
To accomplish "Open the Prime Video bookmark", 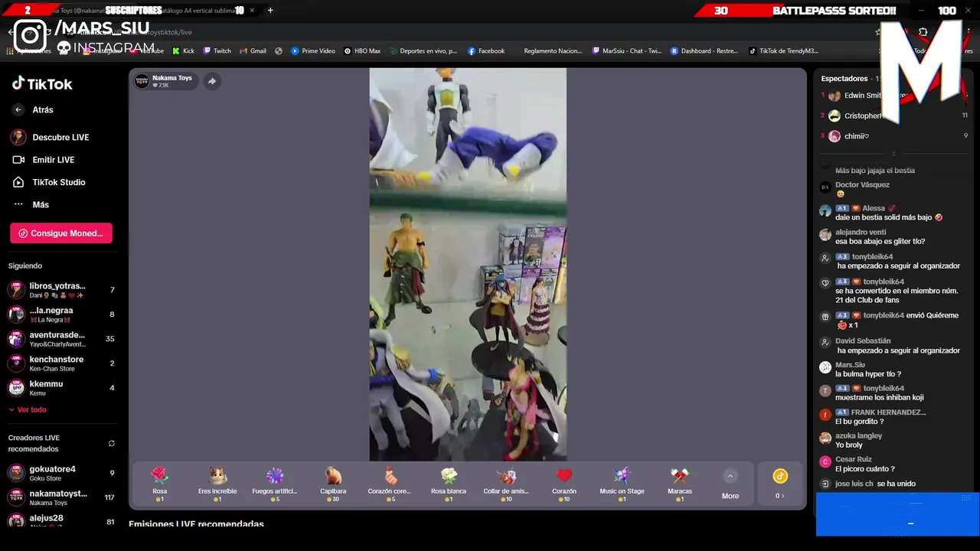I will pyautogui.click(x=312, y=51).
